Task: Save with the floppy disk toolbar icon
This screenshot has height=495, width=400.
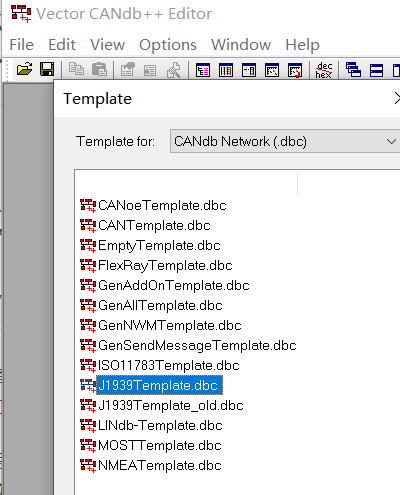Action: tap(47, 70)
